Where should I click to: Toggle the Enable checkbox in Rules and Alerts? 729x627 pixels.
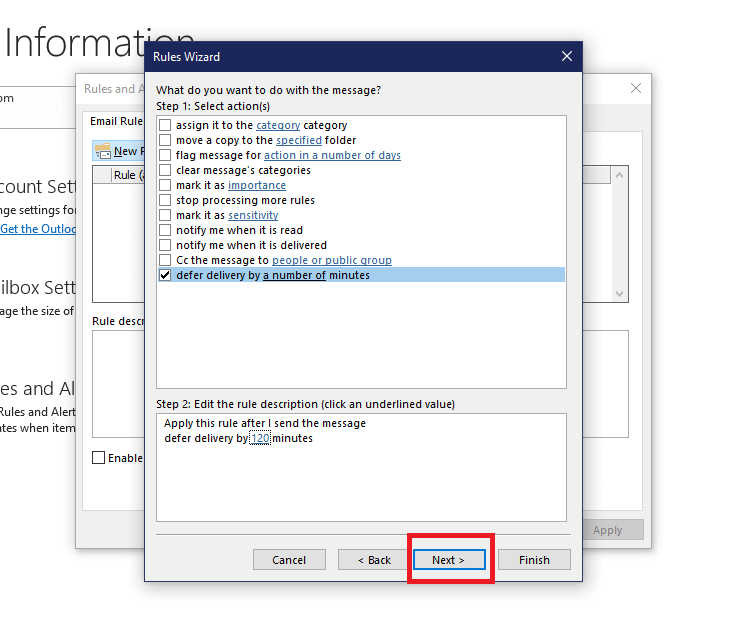coord(99,458)
